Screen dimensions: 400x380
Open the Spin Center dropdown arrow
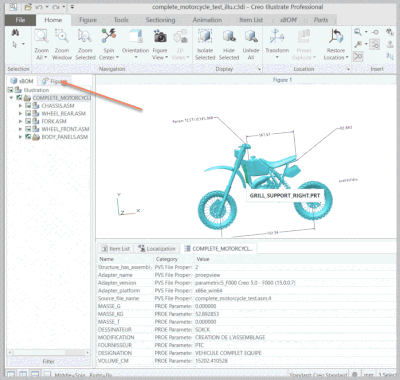click(x=117, y=58)
